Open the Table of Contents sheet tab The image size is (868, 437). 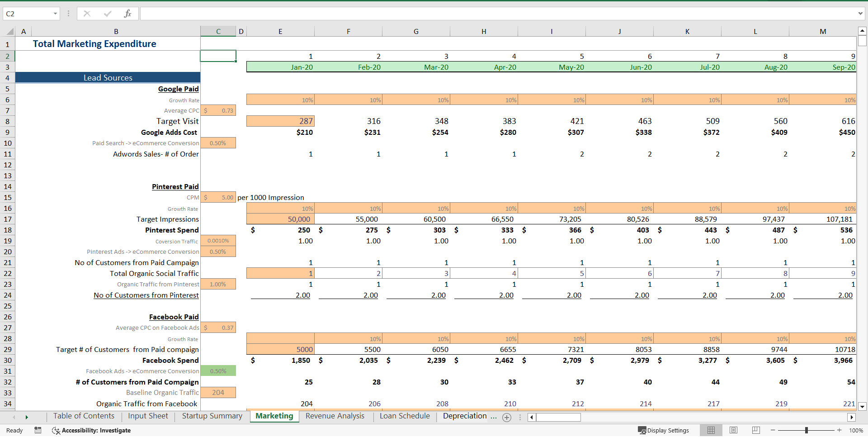tap(84, 416)
